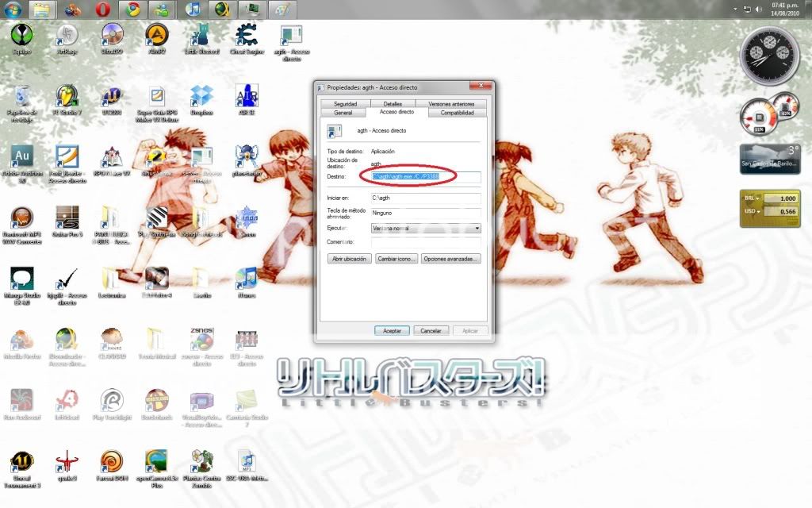812x508 pixels.
Task: Open the Equipo desktop icon
Action: 21,39
